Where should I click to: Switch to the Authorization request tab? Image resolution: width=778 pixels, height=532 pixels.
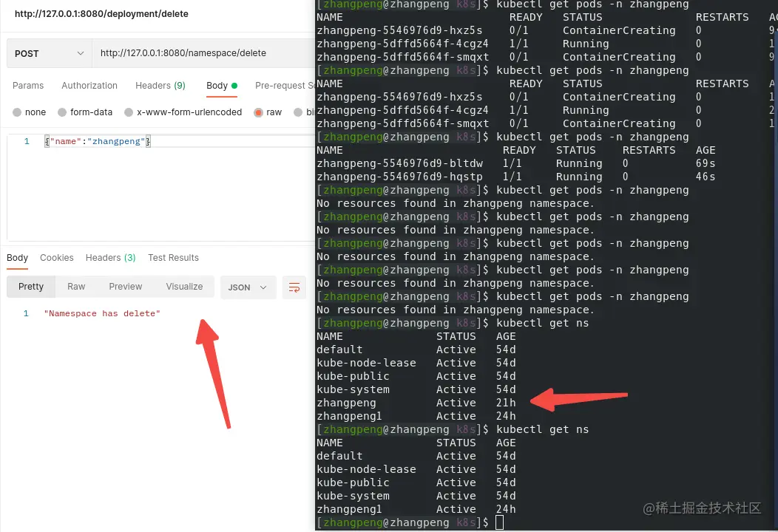coord(89,85)
